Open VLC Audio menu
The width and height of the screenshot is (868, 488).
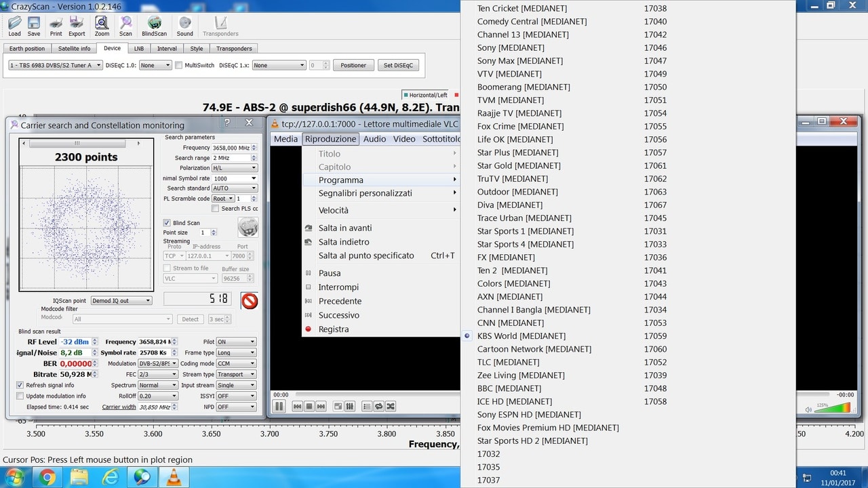[374, 139]
